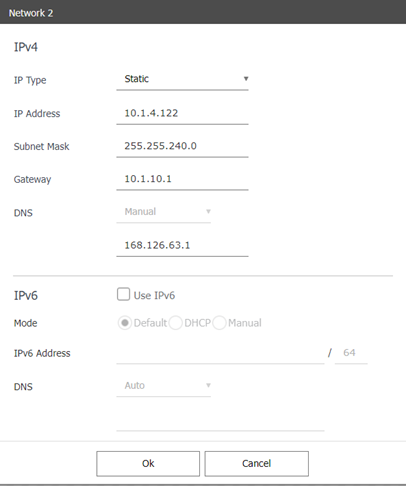Click the IP Address field 10.1.4.122
Image resolution: width=406 pixels, height=486 pixels.
pyautogui.click(x=182, y=114)
